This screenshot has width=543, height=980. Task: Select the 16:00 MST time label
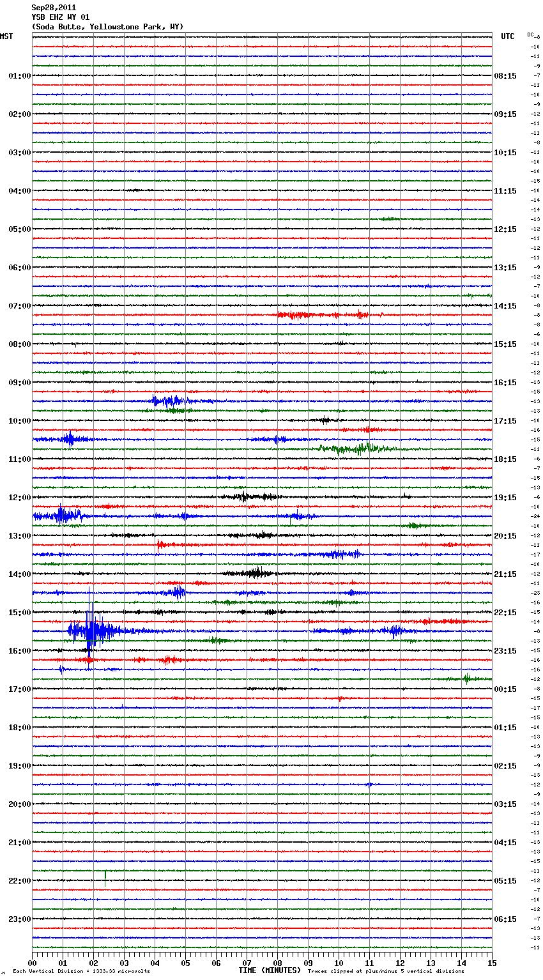click(20, 651)
